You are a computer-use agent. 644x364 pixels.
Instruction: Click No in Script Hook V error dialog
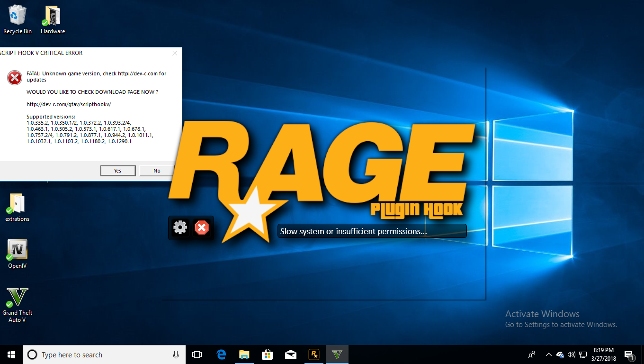[x=157, y=171]
